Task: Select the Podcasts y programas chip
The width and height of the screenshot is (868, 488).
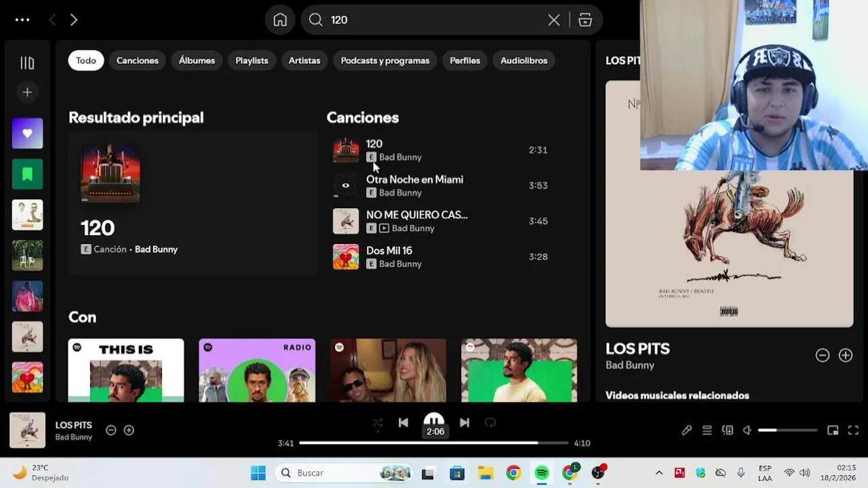Action: pyautogui.click(x=385, y=60)
